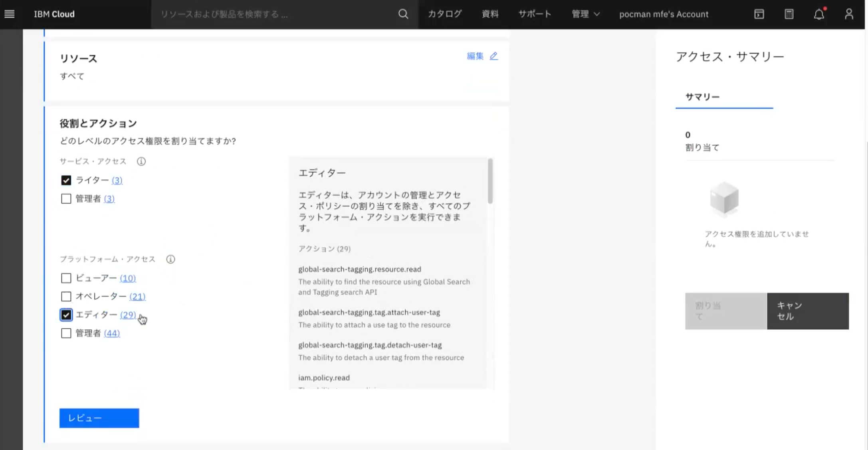Open the cost estimator calculator icon
868x450 pixels.
click(x=789, y=14)
